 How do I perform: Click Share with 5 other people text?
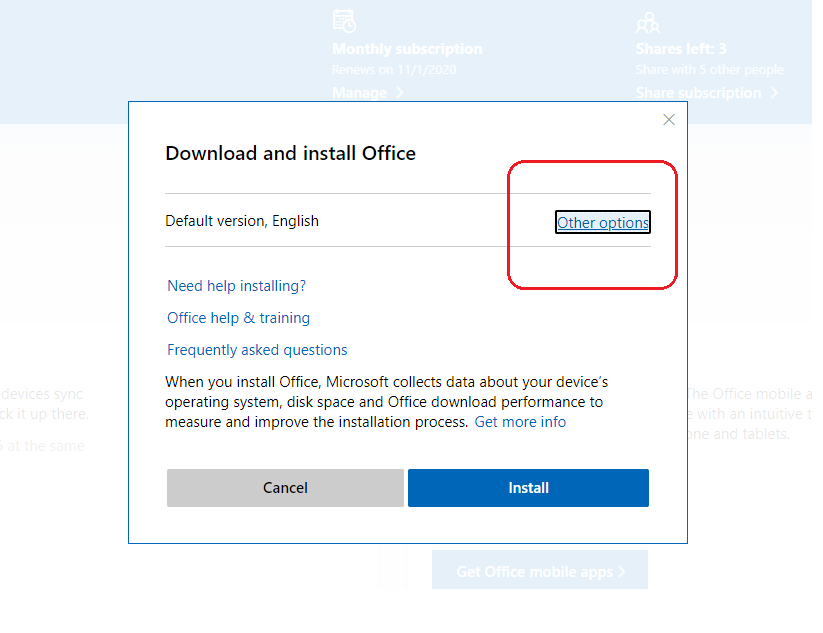[710, 70]
